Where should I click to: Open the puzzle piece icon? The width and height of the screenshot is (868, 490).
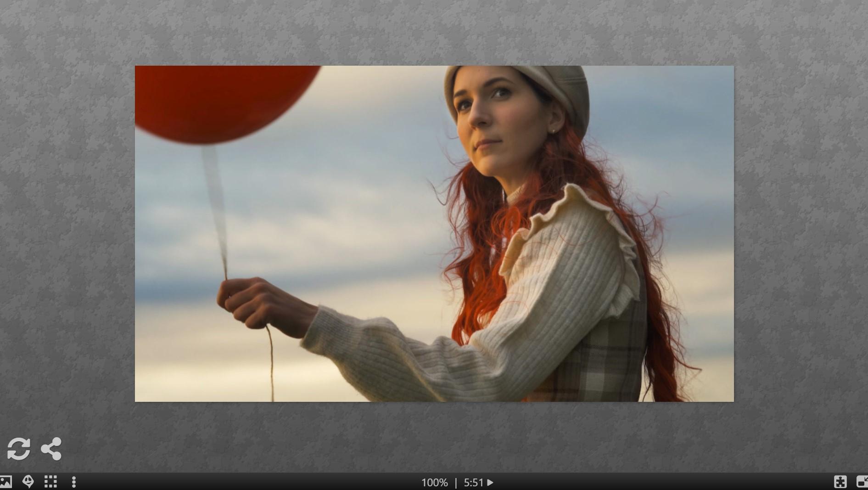(840, 482)
